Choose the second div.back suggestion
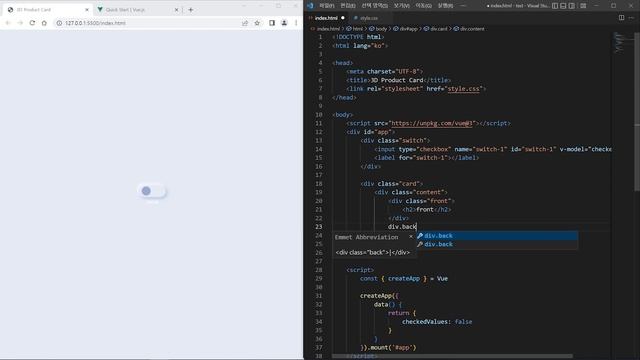Image resolution: width=640 pixels, height=360 pixels. [497, 244]
